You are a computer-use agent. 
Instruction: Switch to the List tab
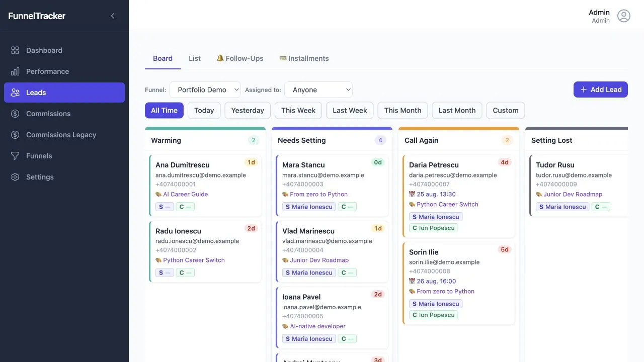click(195, 58)
